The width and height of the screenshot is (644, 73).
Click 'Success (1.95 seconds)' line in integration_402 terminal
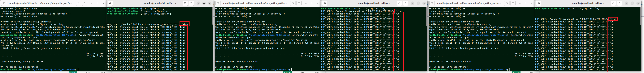pos(19,17)
